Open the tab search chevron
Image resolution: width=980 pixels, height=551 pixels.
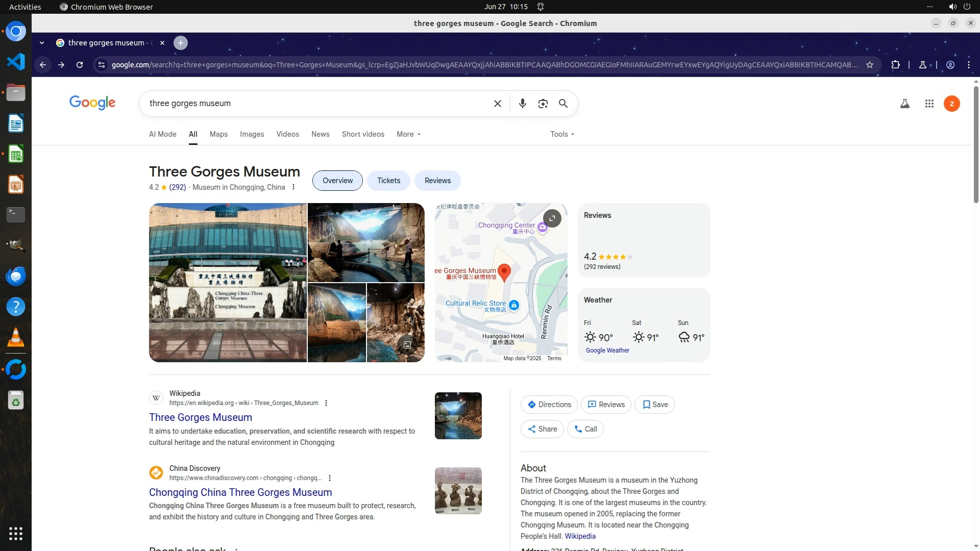point(42,43)
